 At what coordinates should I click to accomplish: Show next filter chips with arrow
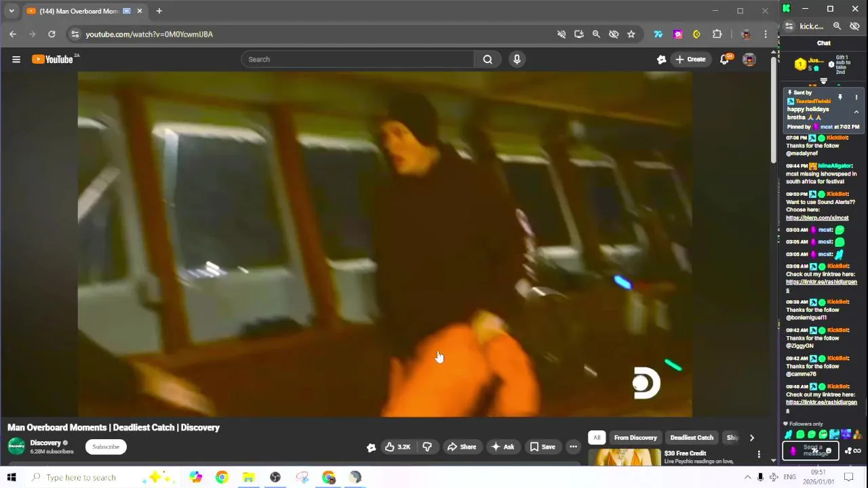pyautogui.click(x=751, y=438)
